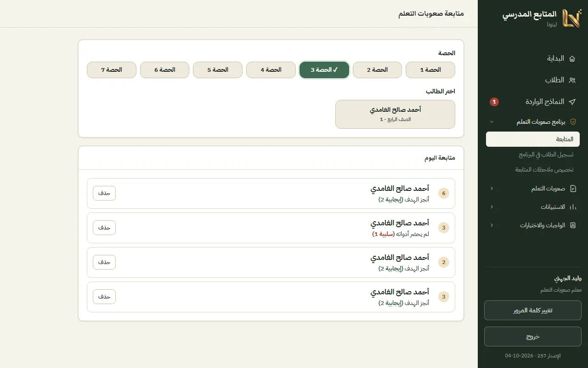
Task: Switch to period الحصة 5
Action: click(x=218, y=70)
